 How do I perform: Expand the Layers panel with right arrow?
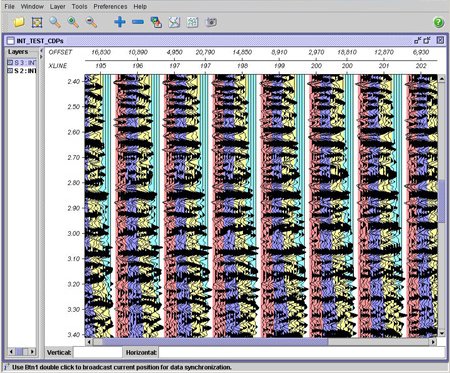point(41,57)
